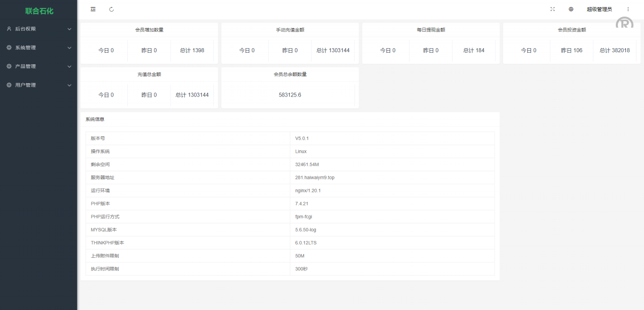Click the gear icon beside 产品管理
The image size is (644, 310).
[x=9, y=66]
